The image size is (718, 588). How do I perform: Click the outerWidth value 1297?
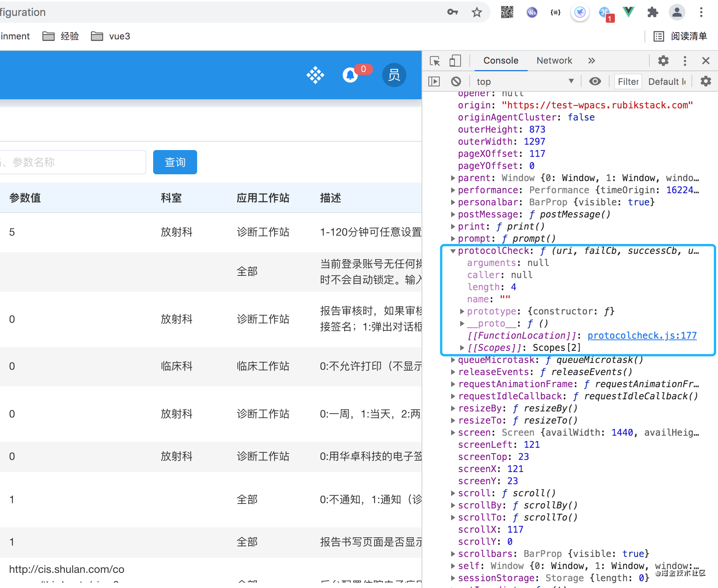535,142
